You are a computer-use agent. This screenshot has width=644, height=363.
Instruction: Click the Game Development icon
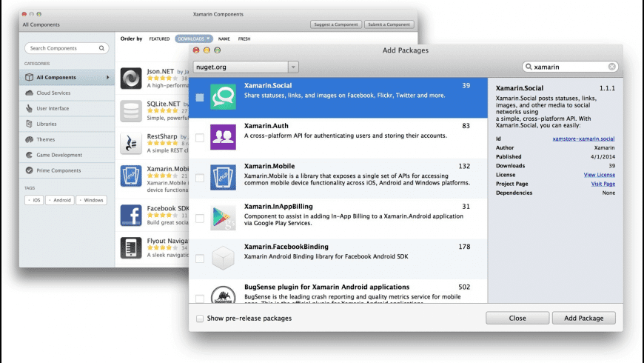pos(29,155)
